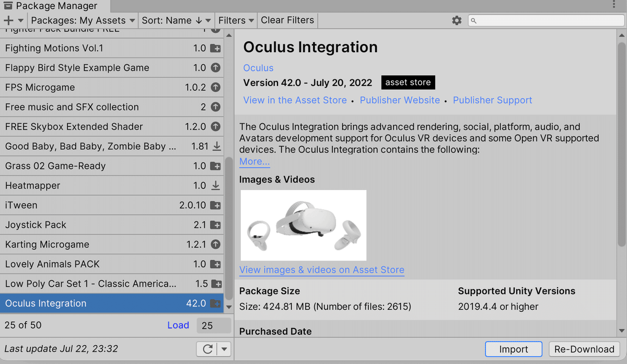
Task: Click Clear Filters button
Action: 287,20
